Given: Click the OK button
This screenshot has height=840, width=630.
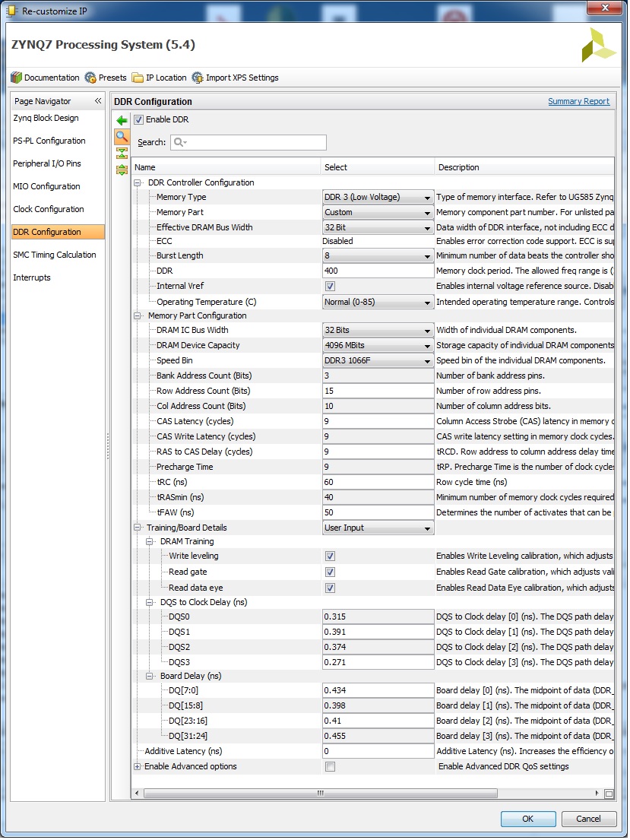Looking at the screenshot, I should pos(527,819).
